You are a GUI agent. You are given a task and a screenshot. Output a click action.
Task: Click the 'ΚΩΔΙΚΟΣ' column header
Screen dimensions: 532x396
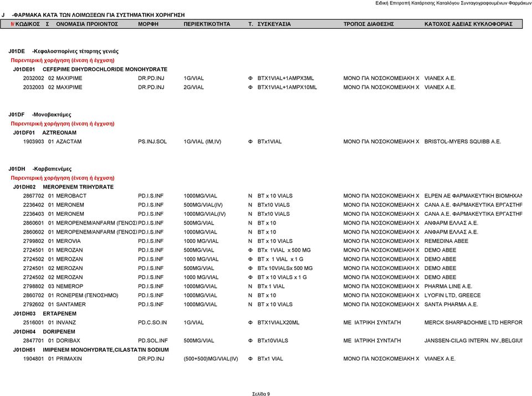click(28, 24)
